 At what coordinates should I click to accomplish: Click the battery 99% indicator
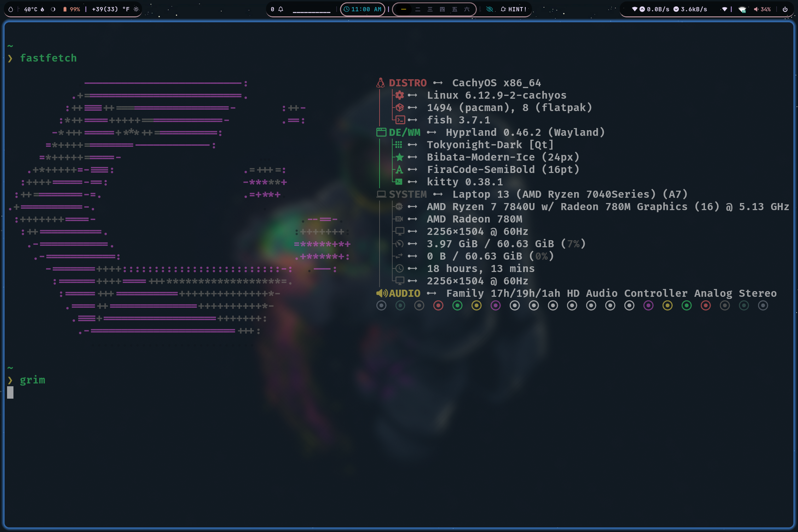click(x=71, y=9)
